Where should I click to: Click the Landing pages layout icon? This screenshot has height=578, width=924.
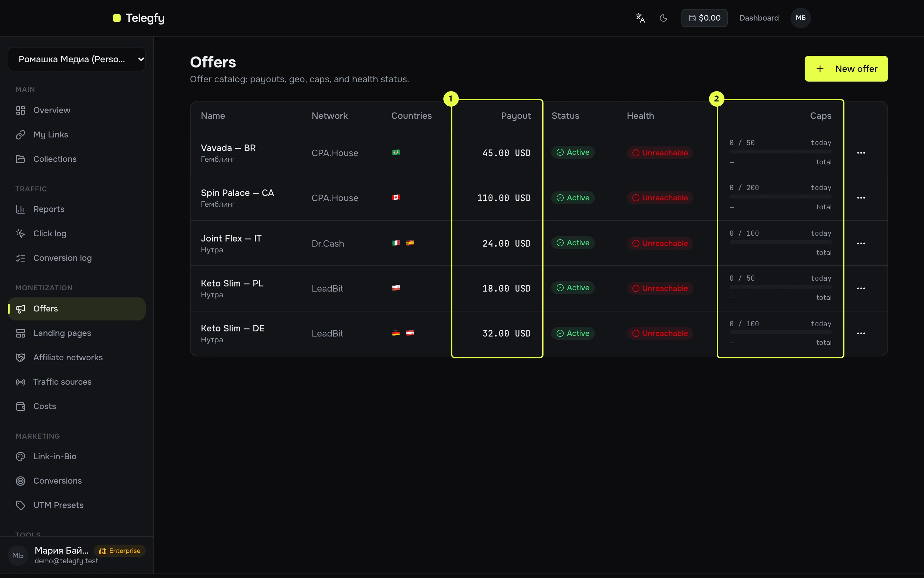(21, 333)
